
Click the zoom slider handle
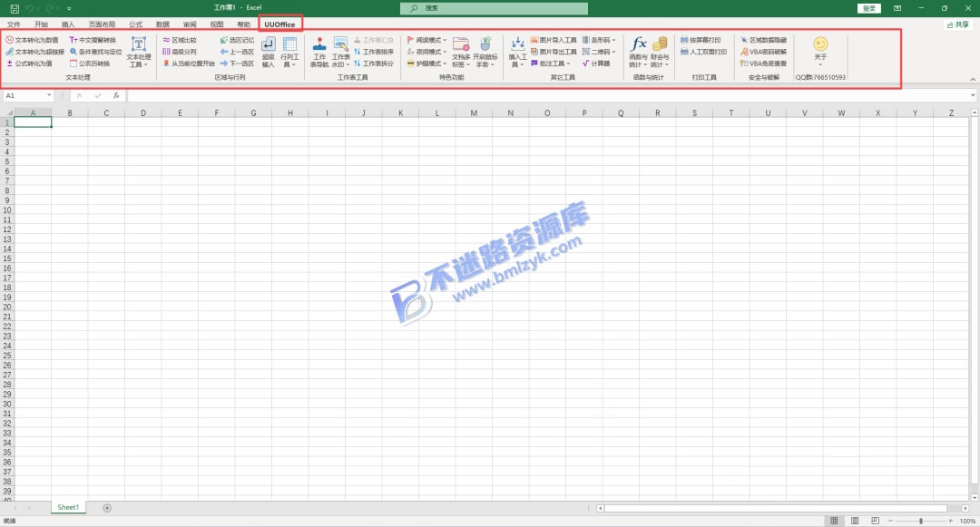point(921,521)
